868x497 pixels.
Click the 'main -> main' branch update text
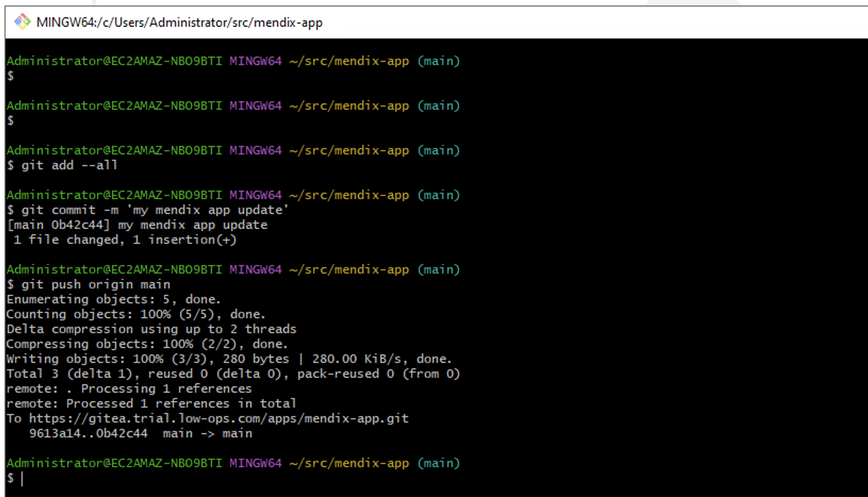click(x=207, y=433)
